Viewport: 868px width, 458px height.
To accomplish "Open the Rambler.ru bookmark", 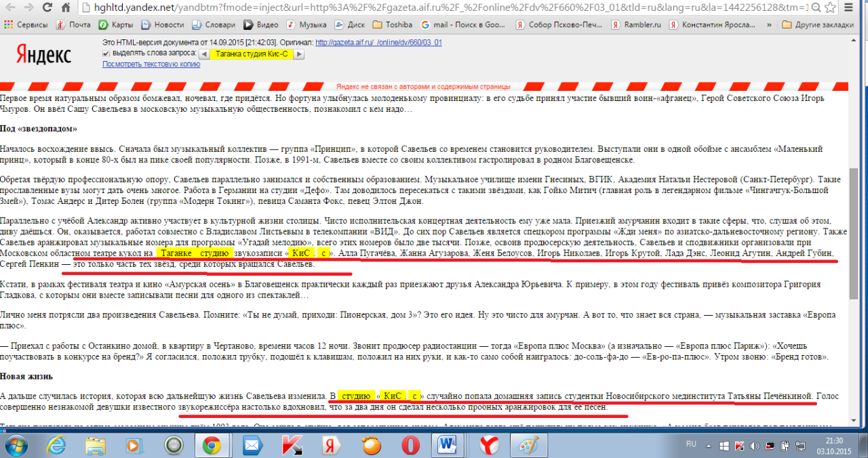I will pos(637,24).
